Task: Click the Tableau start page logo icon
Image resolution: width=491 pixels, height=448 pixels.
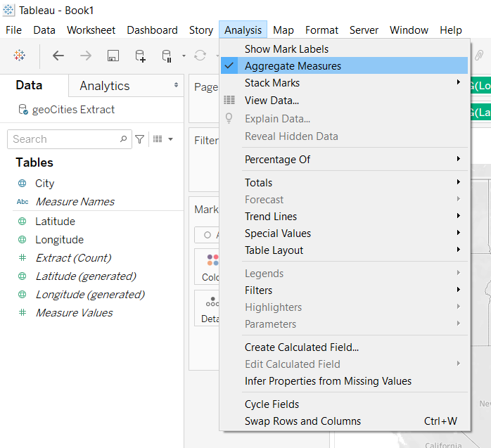Action: 20,56
